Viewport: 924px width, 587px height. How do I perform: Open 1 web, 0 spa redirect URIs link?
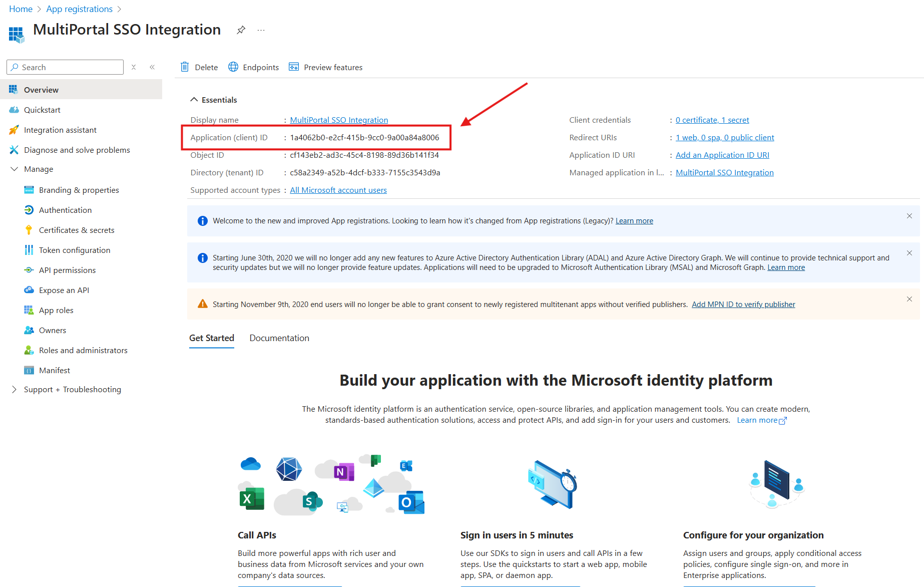tap(725, 137)
